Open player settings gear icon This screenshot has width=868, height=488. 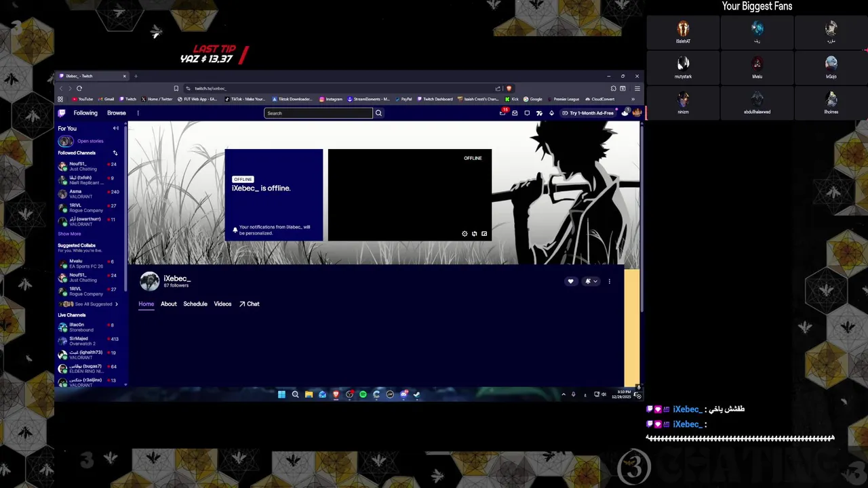pyautogui.click(x=465, y=234)
